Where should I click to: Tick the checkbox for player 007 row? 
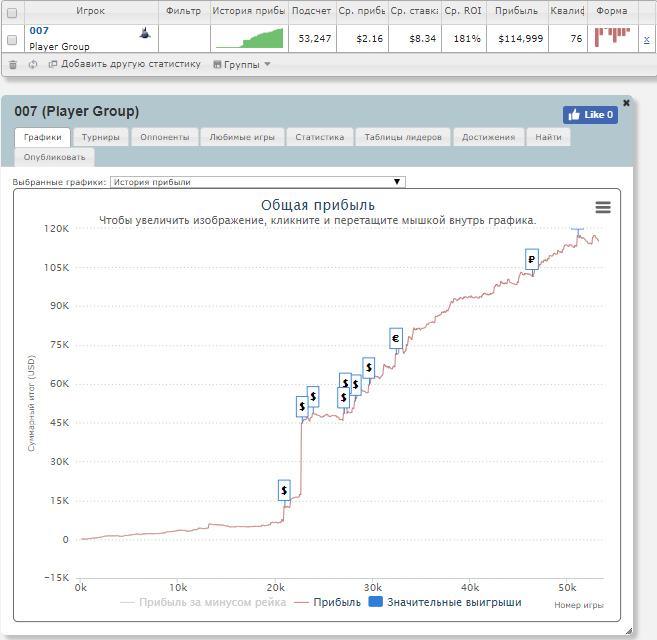pos(12,39)
